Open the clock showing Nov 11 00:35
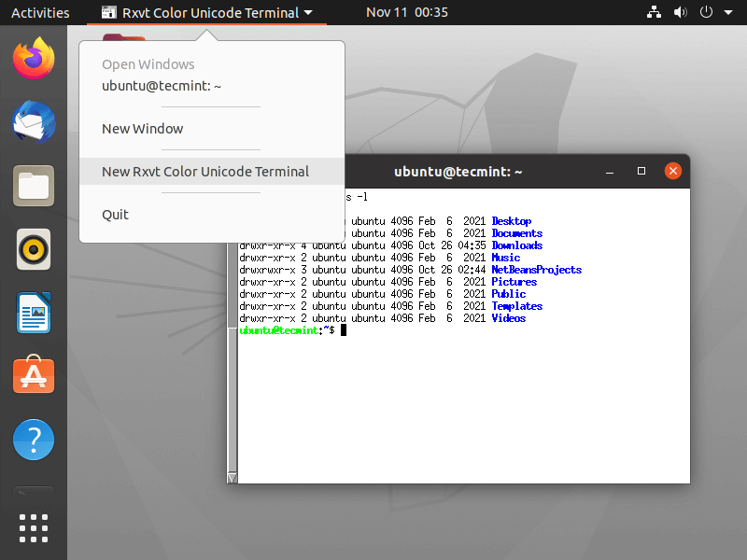747x560 pixels. (x=407, y=12)
